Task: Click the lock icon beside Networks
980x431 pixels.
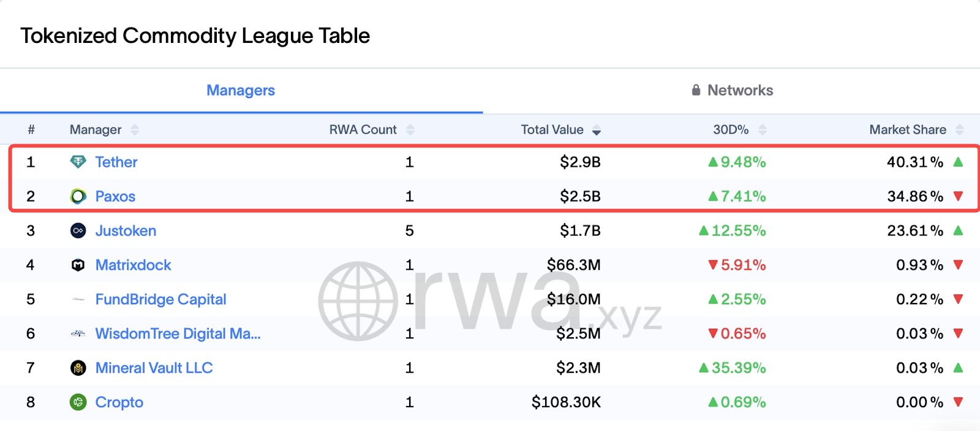Action: [696, 90]
